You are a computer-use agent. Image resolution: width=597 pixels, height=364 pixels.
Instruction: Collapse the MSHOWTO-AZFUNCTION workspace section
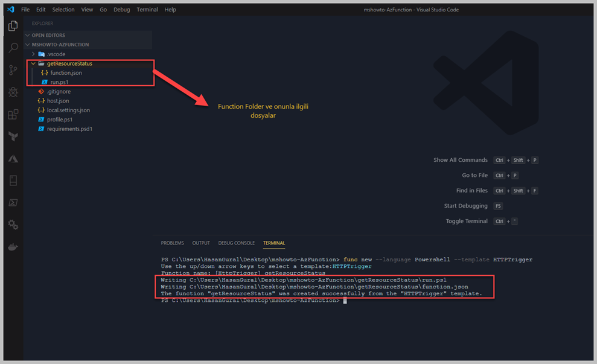pyautogui.click(x=27, y=45)
